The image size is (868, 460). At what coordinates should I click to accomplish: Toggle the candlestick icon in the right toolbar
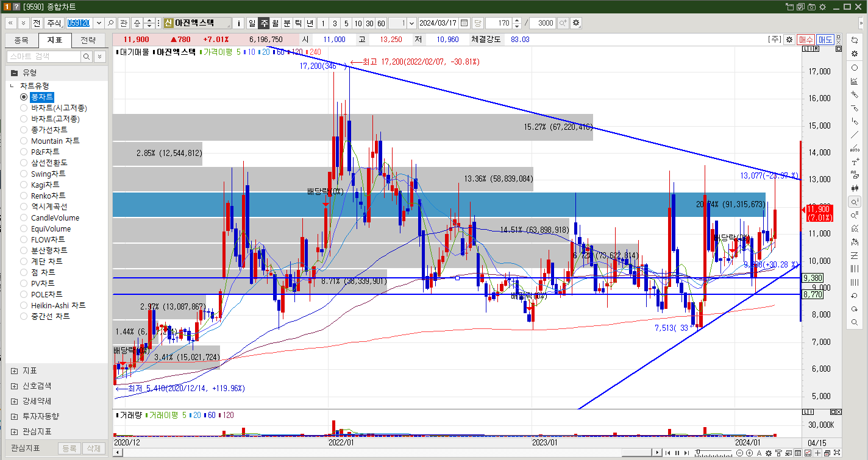(x=855, y=188)
